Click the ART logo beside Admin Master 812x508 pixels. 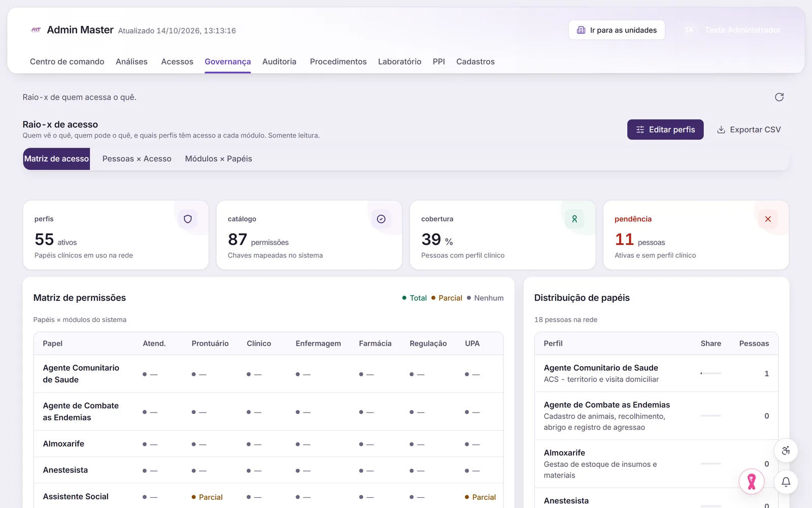(x=36, y=30)
